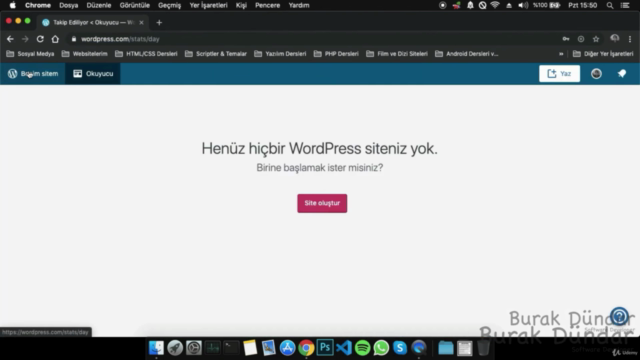Open Terminal from the Dock
The image size is (640, 360).
pos(231,348)
